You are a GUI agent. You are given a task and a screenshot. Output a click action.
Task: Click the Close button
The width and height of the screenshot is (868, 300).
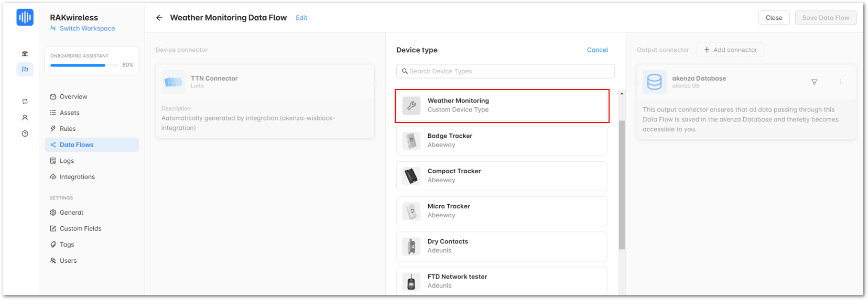(774, 18)
